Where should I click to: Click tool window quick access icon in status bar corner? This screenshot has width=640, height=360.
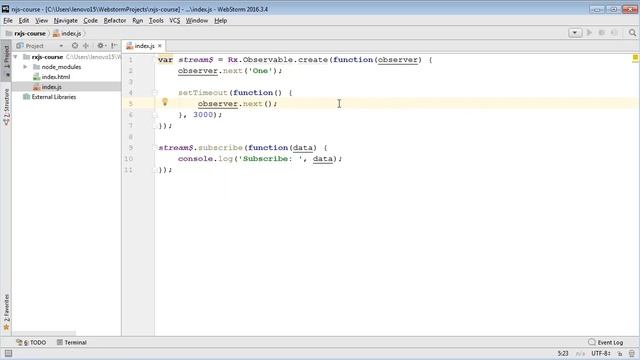pyautogui.click(x=8, y=353)
